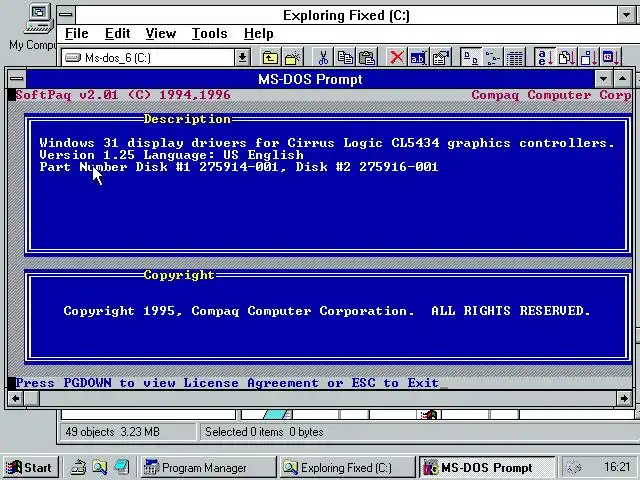
Task: Click the MS-DOS window left scroll arrow
Action: pos(16,398)
